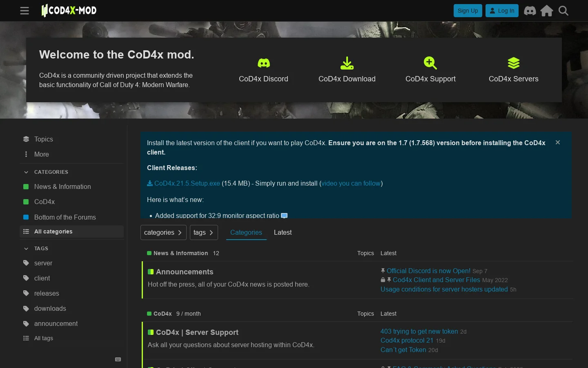Screen dimensions: 588x368
Task: Switch to the Categories tab
Action: tap(246, 232)
